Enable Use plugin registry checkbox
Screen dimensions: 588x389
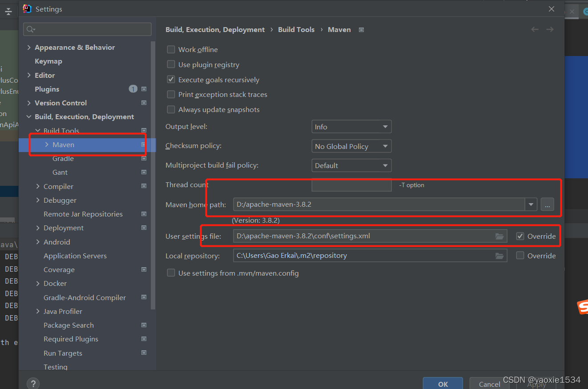point(171,64)
